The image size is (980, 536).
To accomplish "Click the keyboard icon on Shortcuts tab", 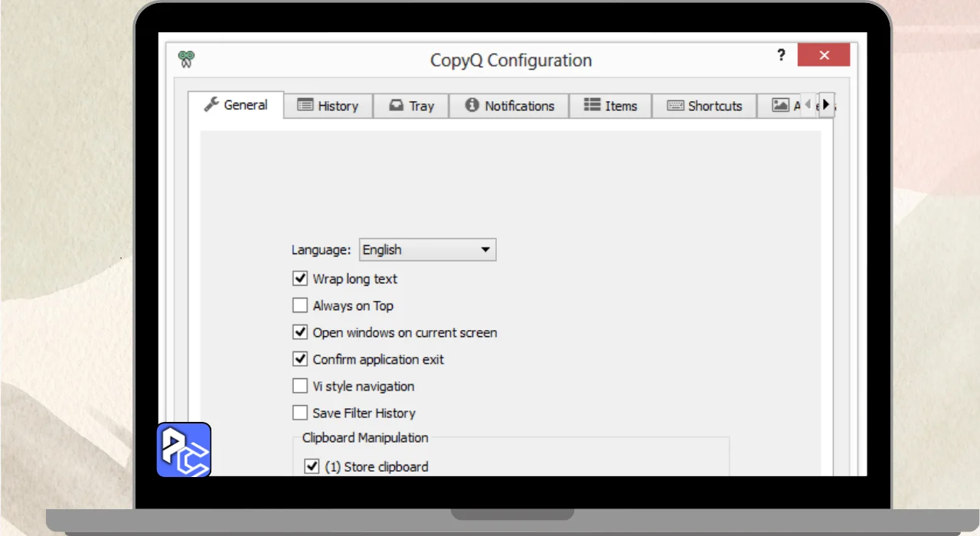I will coord(675,106).
